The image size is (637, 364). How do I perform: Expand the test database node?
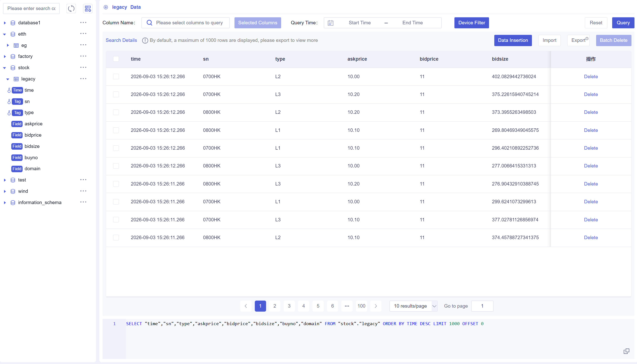5,180
